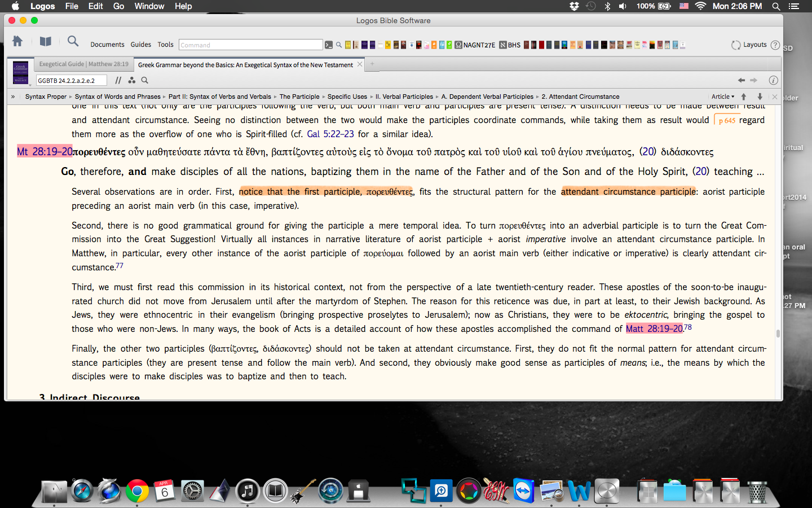Jump to previous article with up arrow
This screenshot has height=508, width=812.
tap(744, 97)
